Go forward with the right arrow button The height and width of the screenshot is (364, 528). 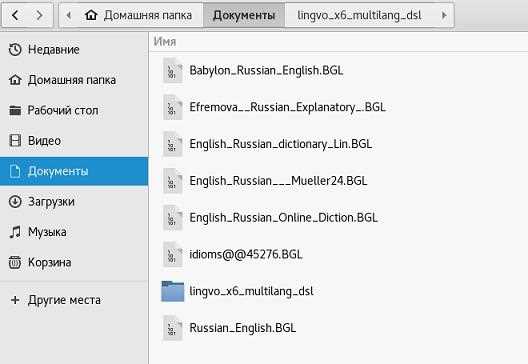(x=40, y=15)
